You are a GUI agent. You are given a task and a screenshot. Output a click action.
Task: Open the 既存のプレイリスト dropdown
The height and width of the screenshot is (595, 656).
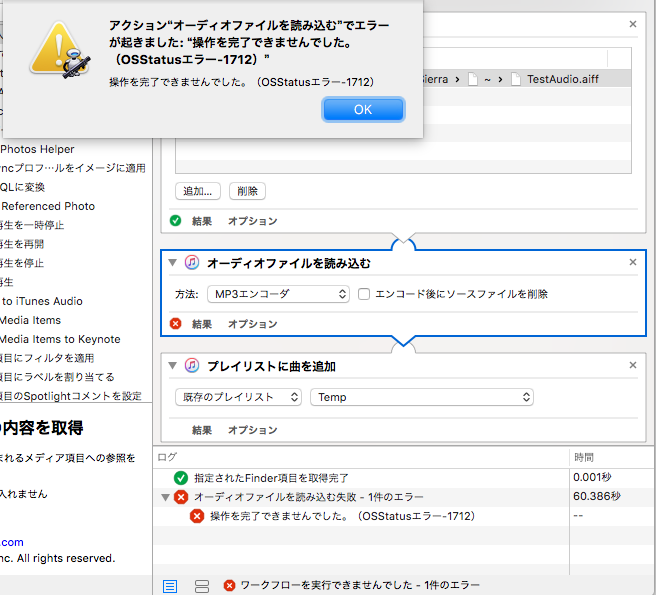[238, 397]
